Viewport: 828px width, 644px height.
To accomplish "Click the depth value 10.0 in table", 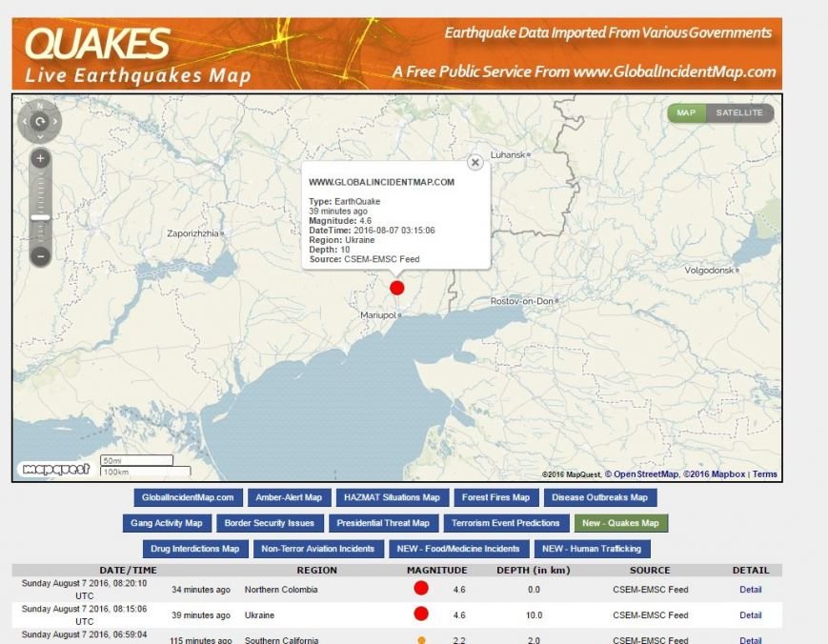I will click(534, 615).
